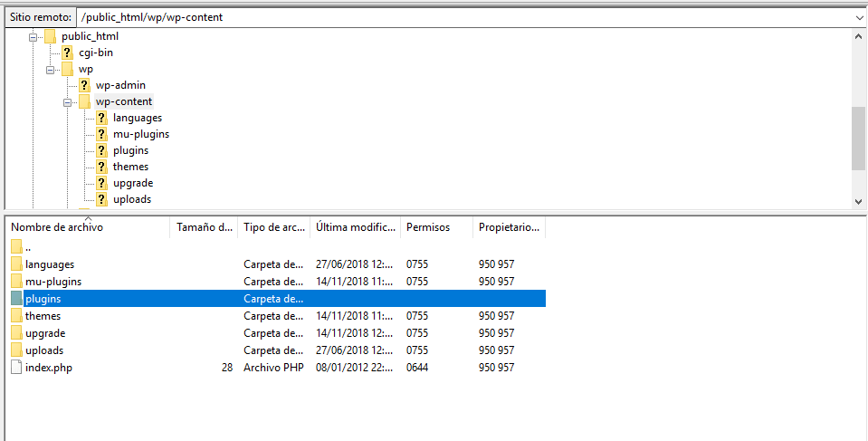
Task: Select languages folder icon in file list
Action: [x=16, y=264]
